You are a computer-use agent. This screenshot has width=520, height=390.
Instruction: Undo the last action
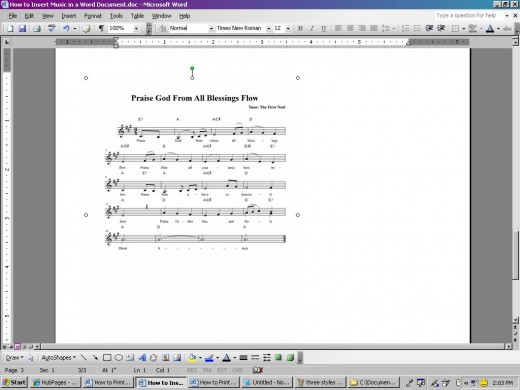(x=66, y=28)
